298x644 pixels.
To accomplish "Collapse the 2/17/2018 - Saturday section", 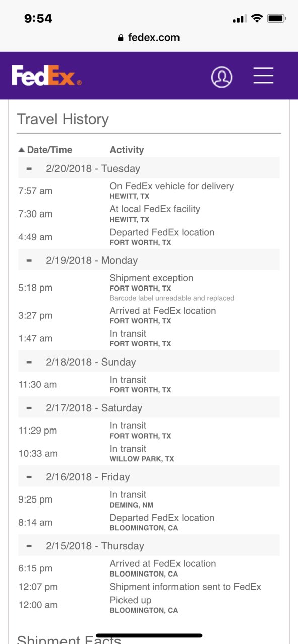I will (x=29, y=408).
